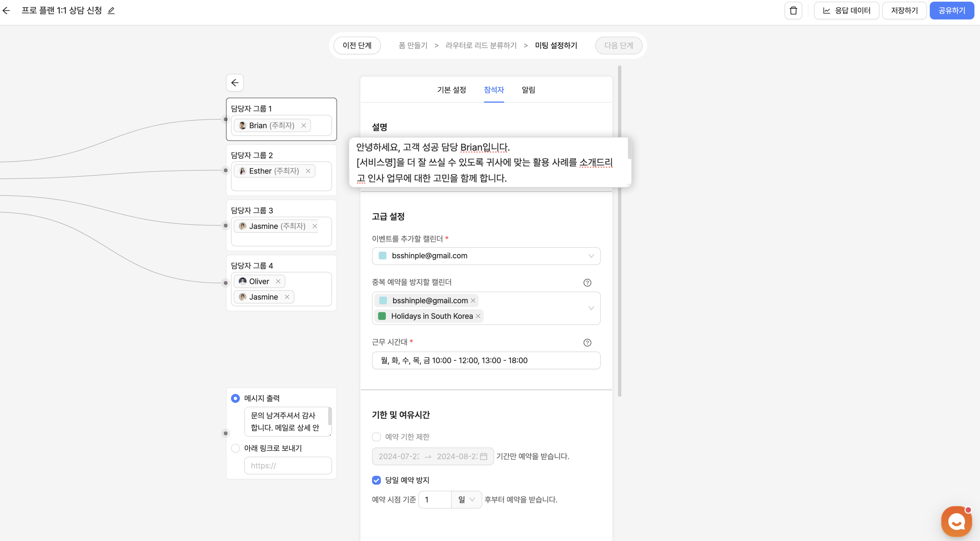Remove Oliver from 담당자 그룹 4
Screen dimensions: 980x541
point(278,281)
